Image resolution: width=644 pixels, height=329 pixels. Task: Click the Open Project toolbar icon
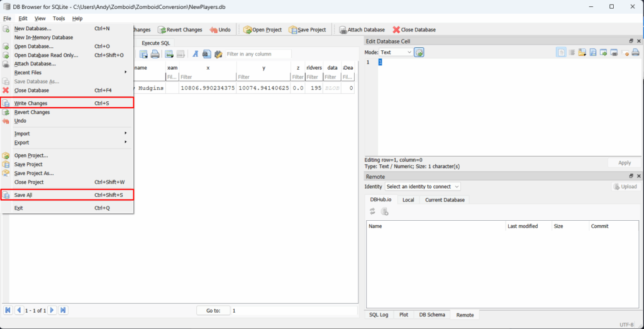[263, 30]
